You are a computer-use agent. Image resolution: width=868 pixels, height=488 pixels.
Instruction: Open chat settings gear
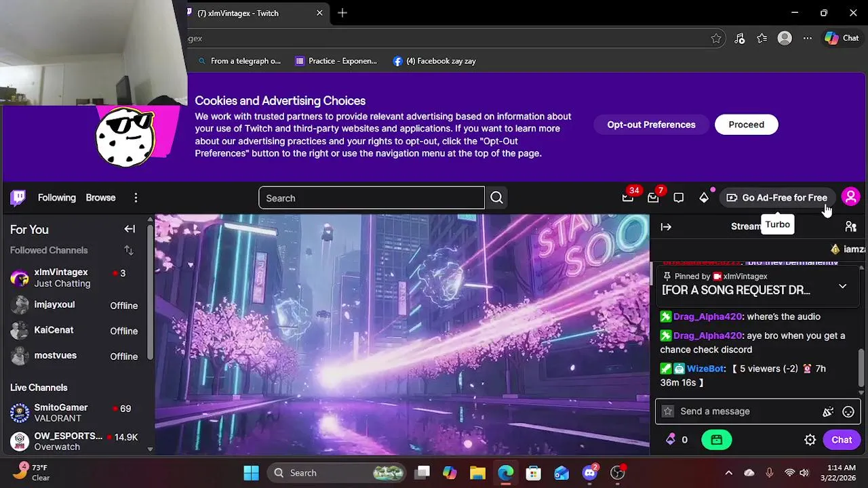810,440
